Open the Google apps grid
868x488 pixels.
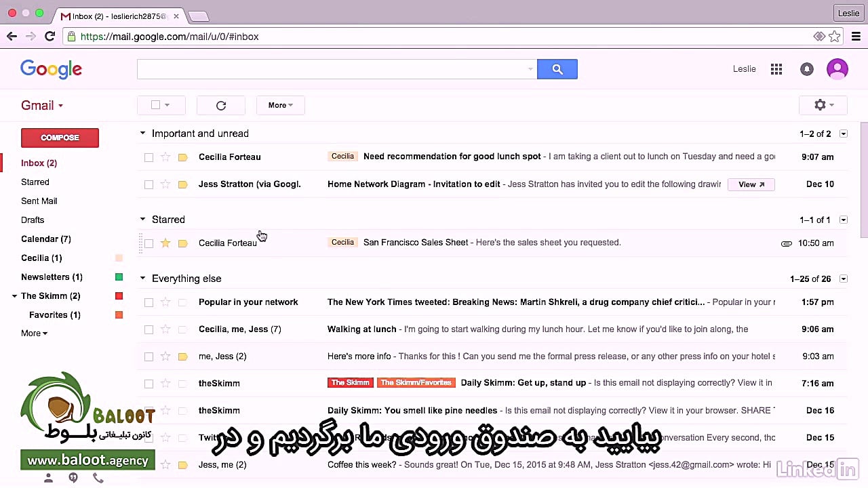click(776, 68)
